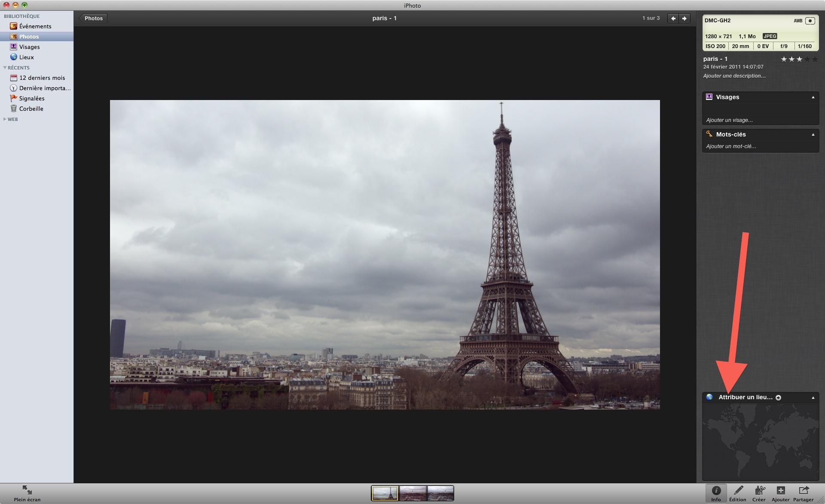Collapse the Visages panel
The image size is (825, 504).
pyautogui.click(x=813, y=97)
